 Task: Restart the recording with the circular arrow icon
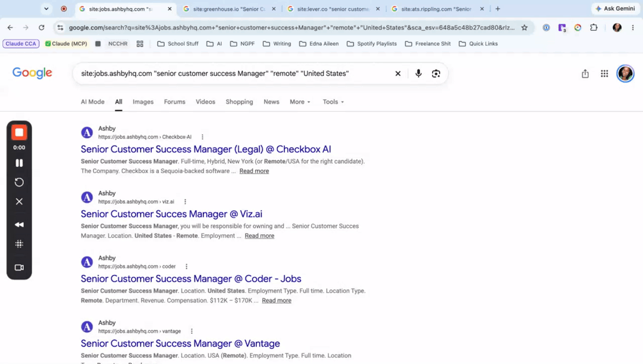click(x=19, y=182)
